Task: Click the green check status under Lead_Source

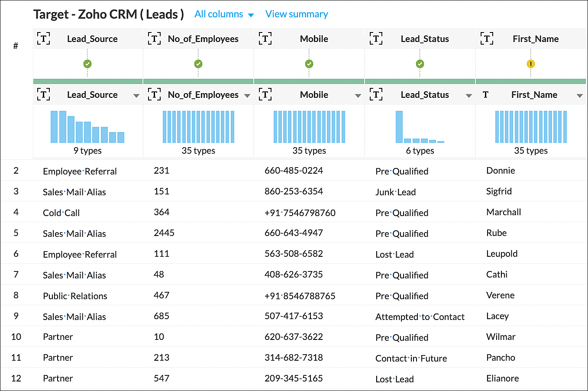Action: click(87, 64)
